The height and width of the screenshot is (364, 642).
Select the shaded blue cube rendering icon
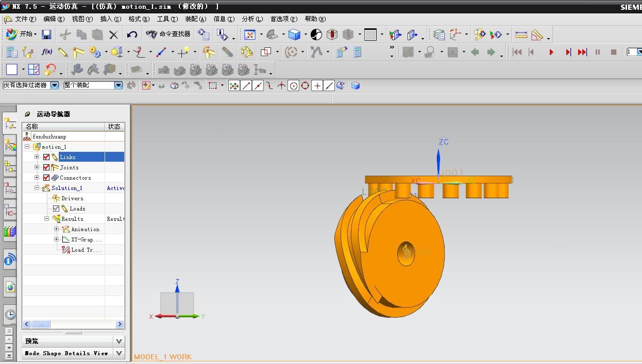(x=294, y=34)
